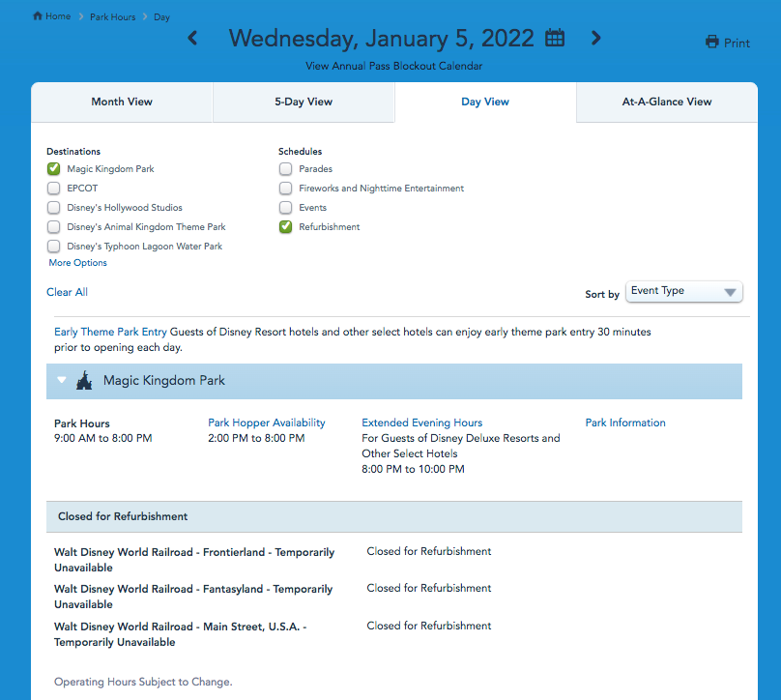Check the Parades schedule box
781x700 pixels.
[285, 169]
